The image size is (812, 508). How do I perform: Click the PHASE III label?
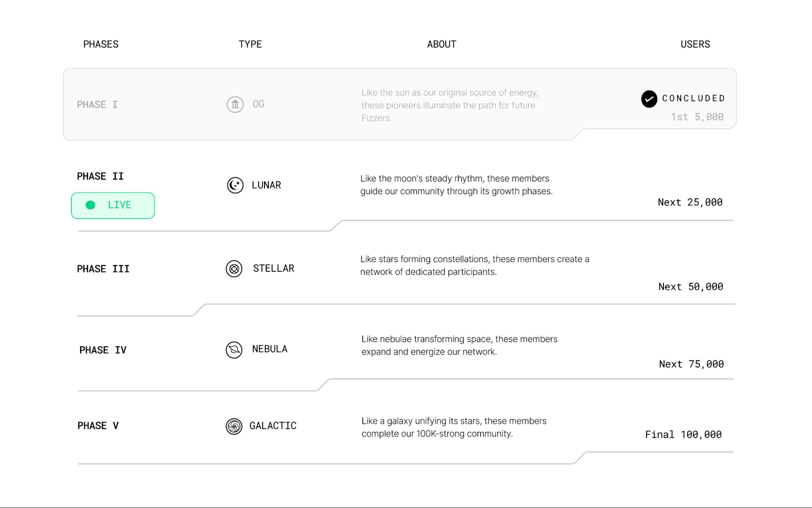coord(103,269)
